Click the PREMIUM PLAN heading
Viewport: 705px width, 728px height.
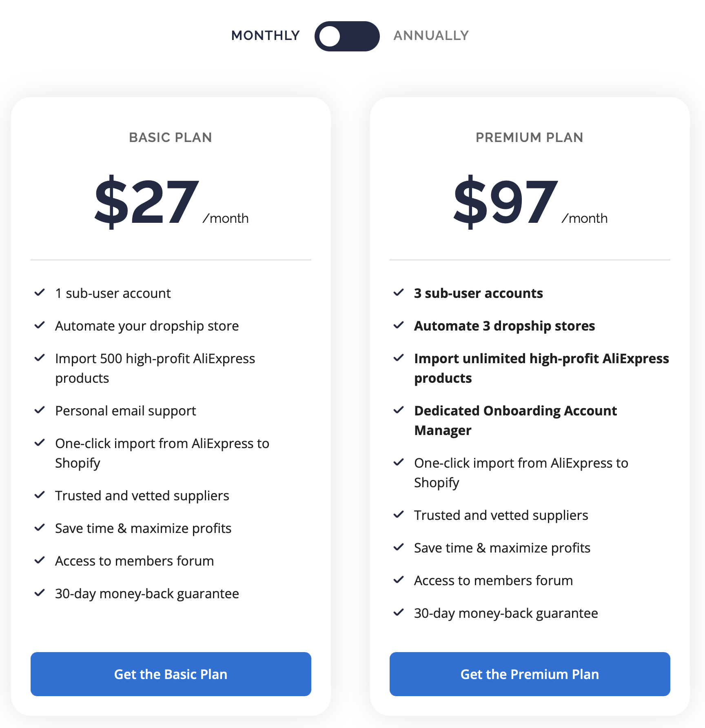click(x=529, y=138)
